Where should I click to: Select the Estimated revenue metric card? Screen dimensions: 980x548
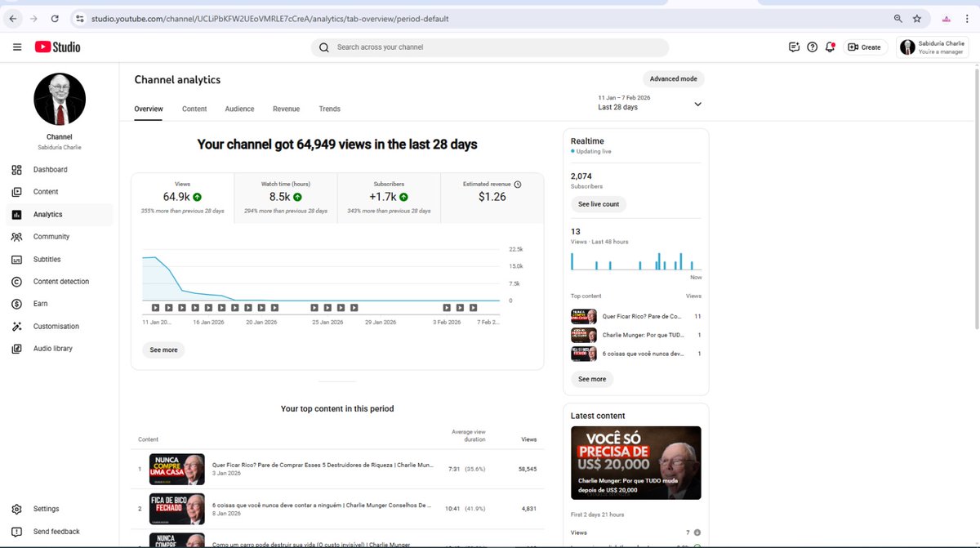point(492,198)
